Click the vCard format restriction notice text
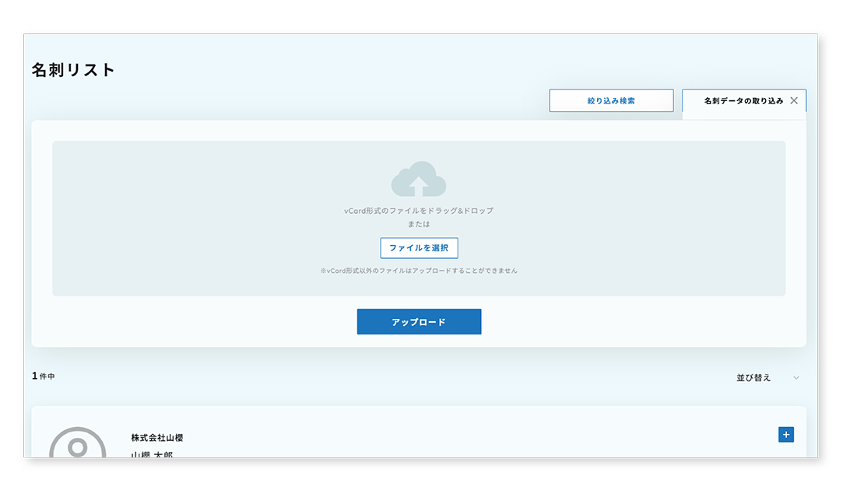The width and height of the screenshot is (850, 504). 419,270
